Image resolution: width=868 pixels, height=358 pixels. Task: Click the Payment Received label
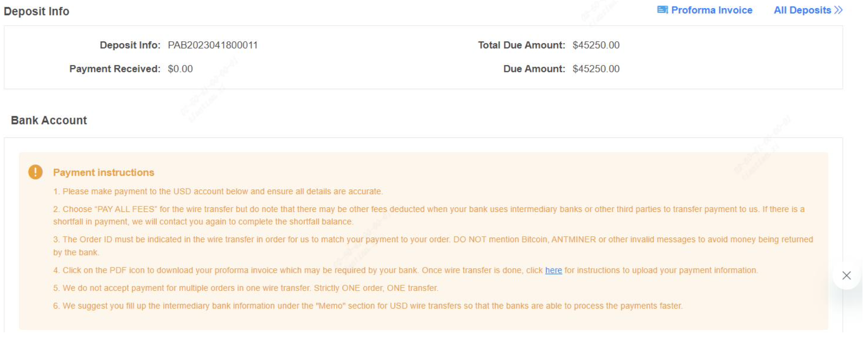[x=115, y=69]
